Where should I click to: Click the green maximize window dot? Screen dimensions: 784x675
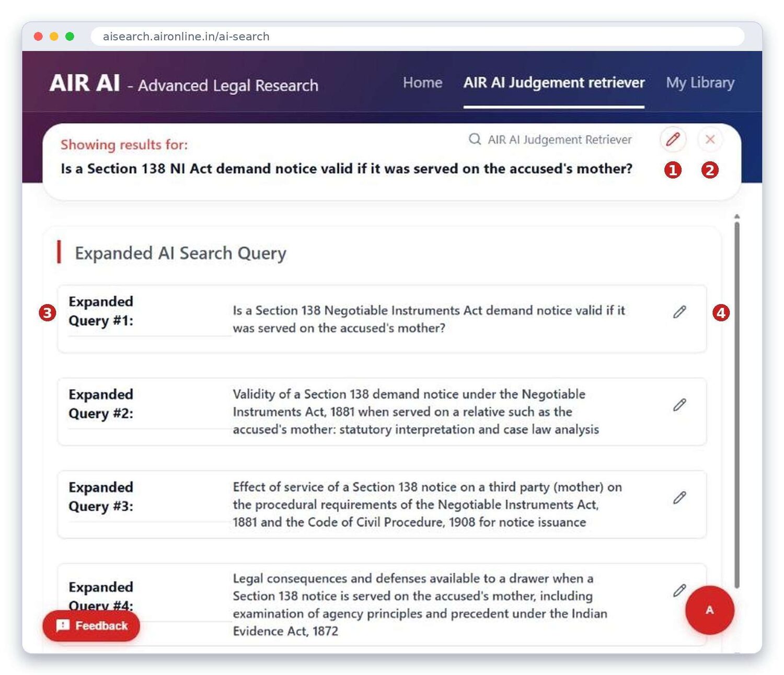(70, 37)
